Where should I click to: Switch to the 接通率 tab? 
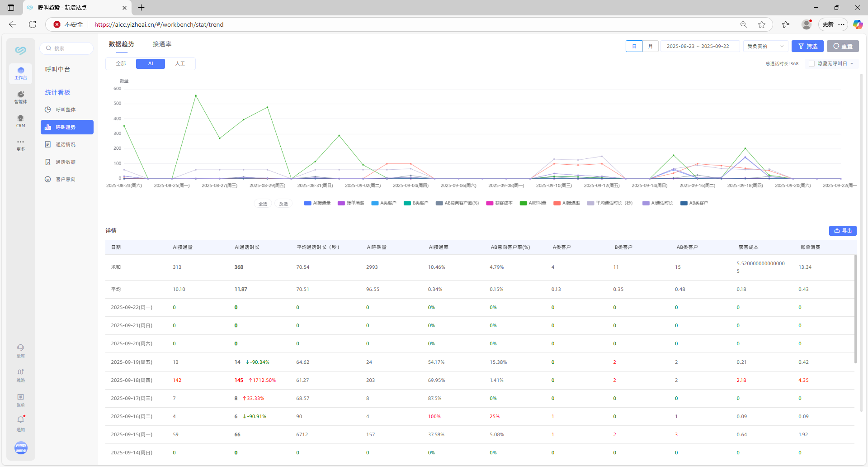point(162,44)
